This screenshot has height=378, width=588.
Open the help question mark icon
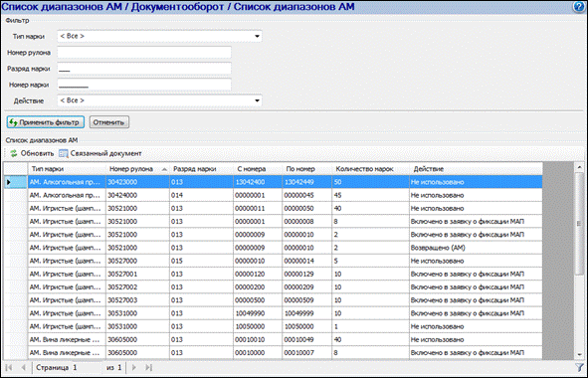coord(579,7)
